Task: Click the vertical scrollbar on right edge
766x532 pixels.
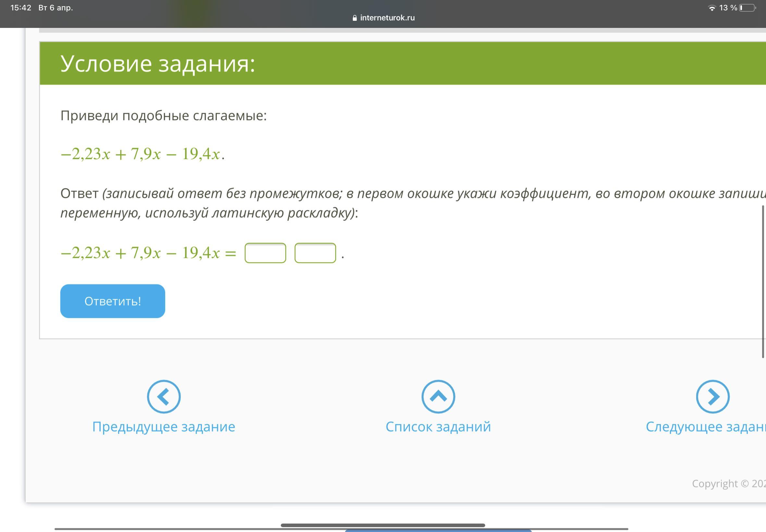Action: pyautogui.click(x=762, y=282)
